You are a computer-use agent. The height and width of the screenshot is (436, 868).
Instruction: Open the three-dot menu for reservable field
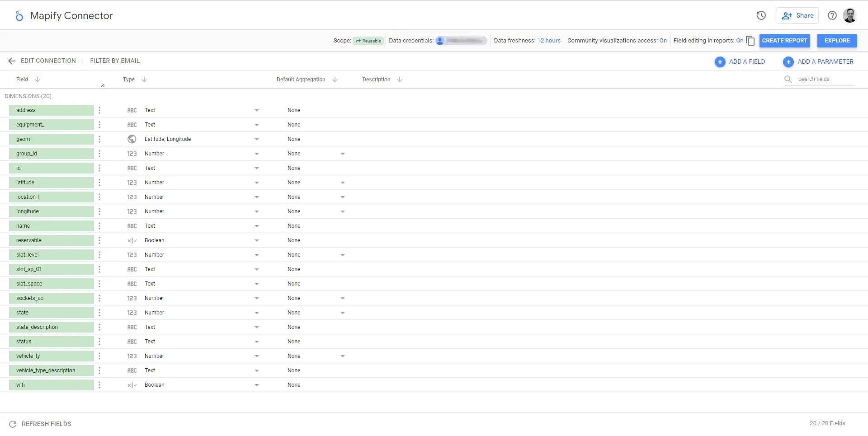pyautogui.click(x=99, y=240)
